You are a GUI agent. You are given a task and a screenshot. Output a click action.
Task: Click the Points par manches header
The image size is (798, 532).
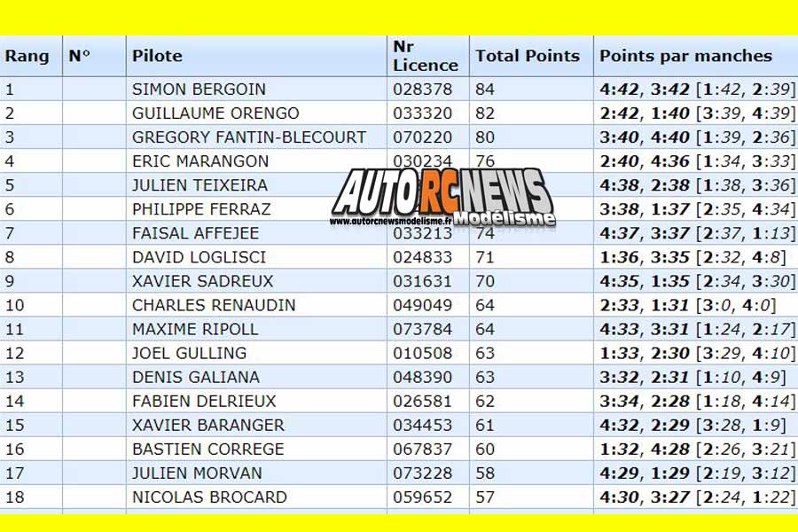[x=685, y=56]
